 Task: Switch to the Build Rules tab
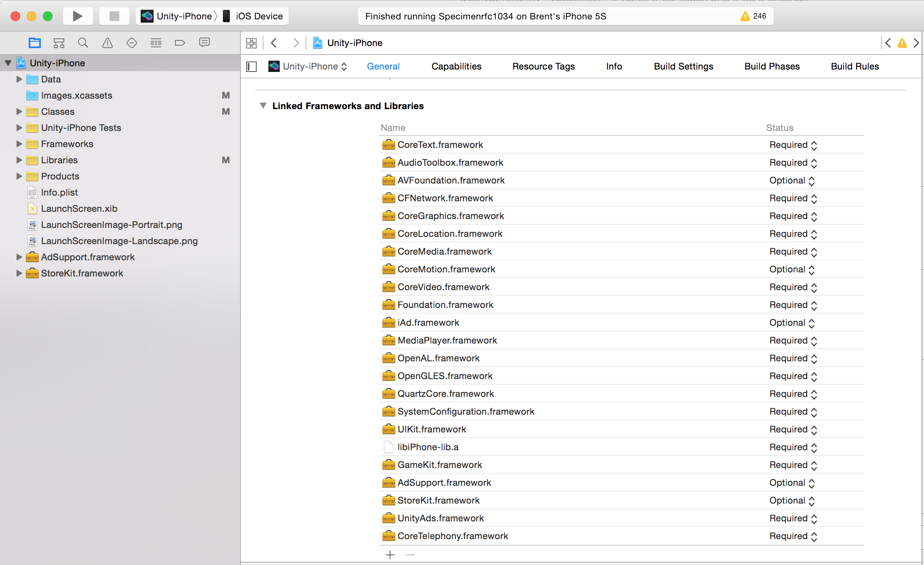[855, 66]
